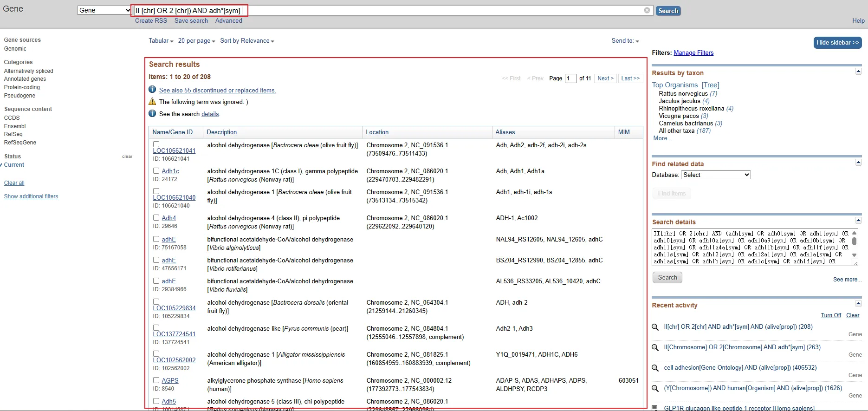868x411 pixels.
Task: Open the Manage Filters link
Action: [693, 53]
